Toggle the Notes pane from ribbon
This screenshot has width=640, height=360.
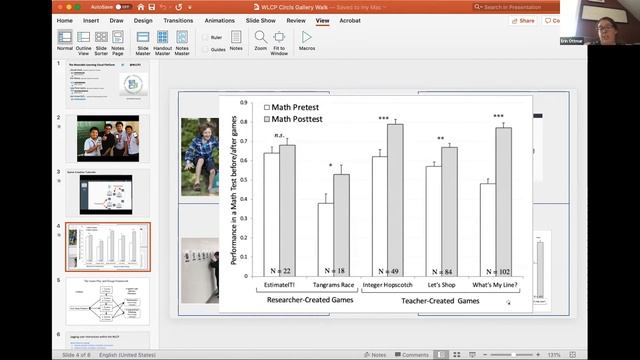(236, 40)
